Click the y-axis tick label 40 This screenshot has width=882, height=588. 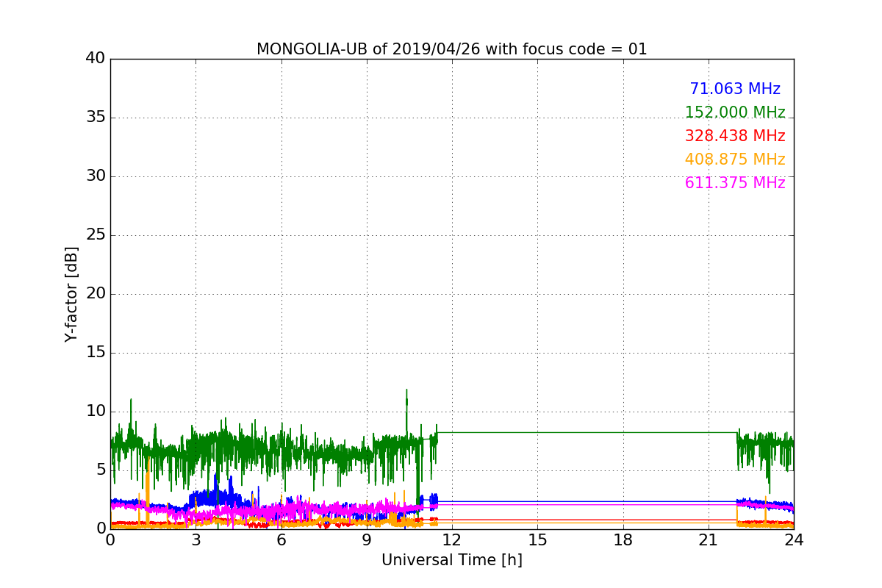[95, 59]
